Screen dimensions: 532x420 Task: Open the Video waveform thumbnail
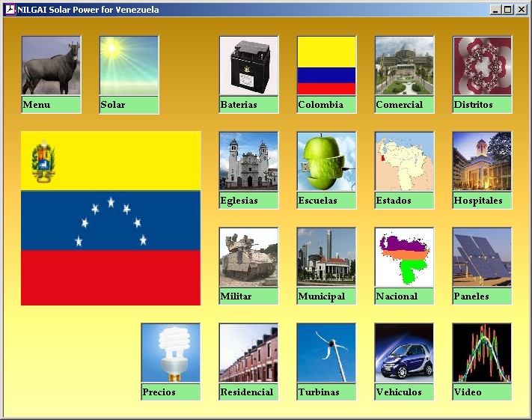(482, 353)
